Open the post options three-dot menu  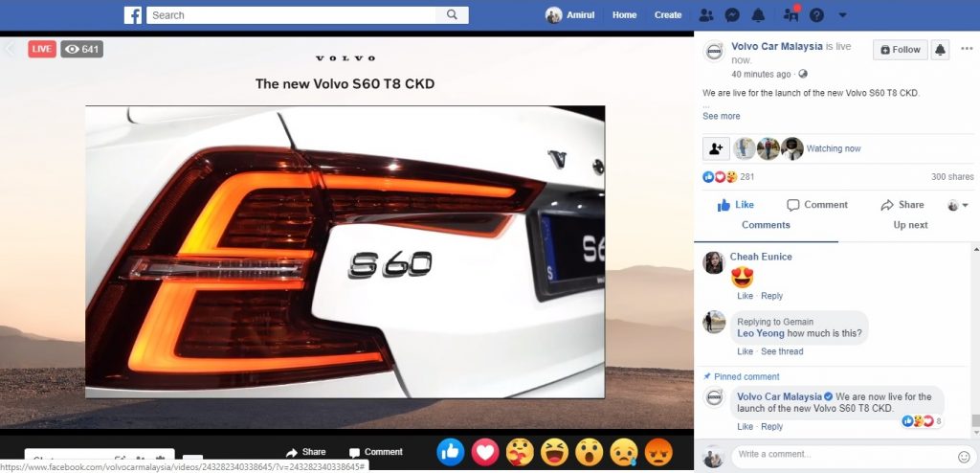(967, 49)
